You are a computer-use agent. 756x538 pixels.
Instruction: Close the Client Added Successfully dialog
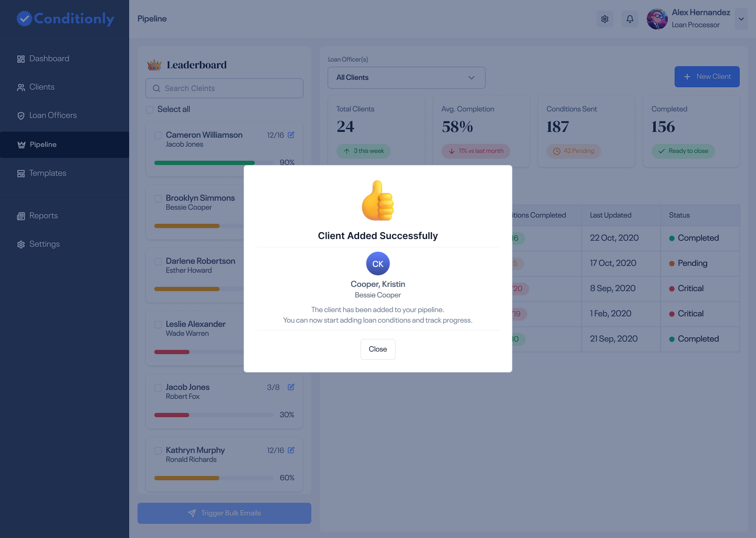click(377, 349)
